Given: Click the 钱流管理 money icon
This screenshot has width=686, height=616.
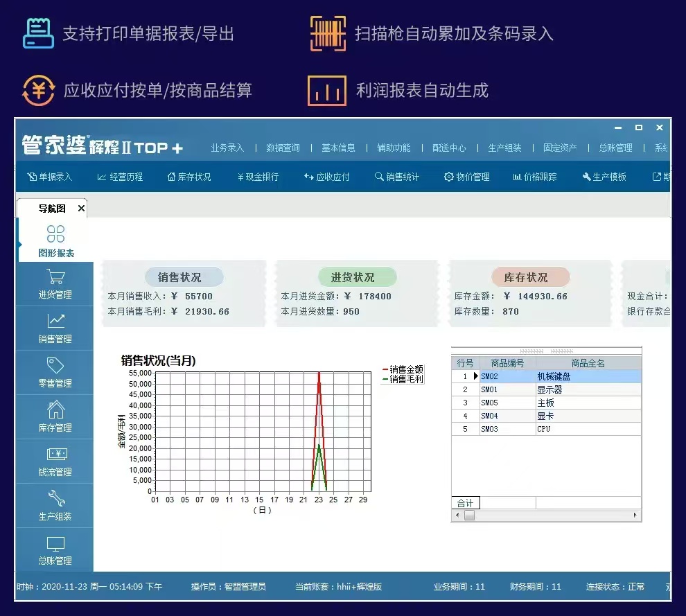Looking at the screenshot, I should click(55, 455).
